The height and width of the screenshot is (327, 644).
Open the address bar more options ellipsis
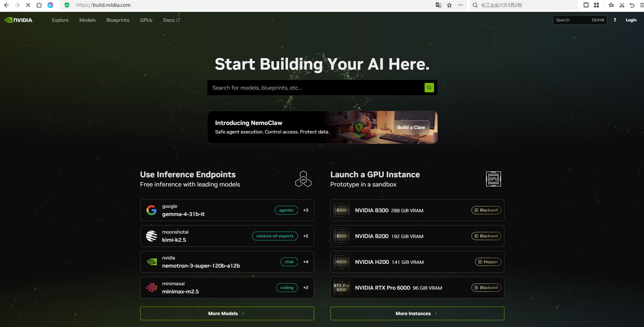[460, 5]
